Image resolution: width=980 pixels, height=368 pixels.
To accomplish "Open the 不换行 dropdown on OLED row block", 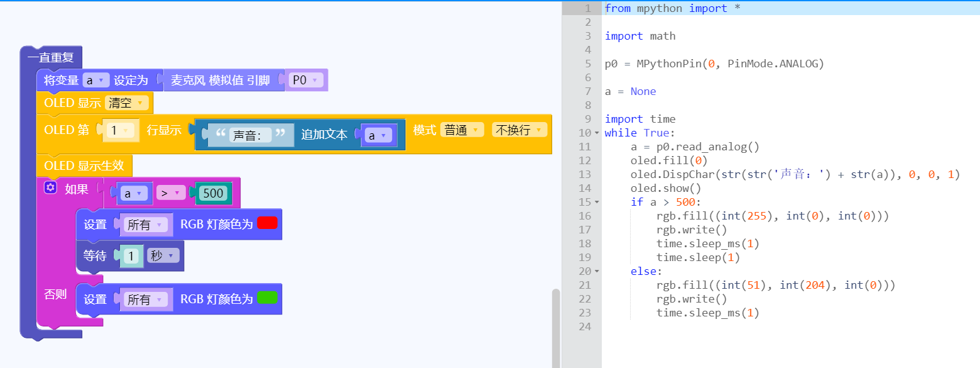I will (x=519, y=130).
